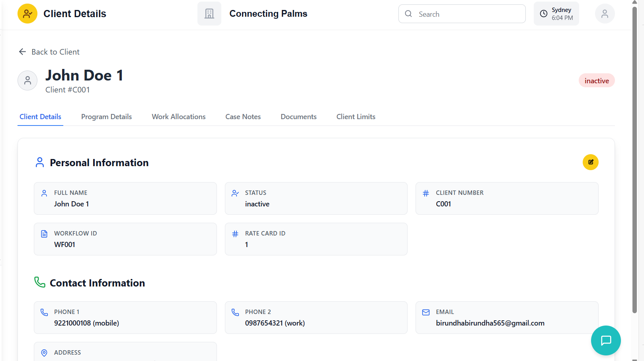The width and height of the screenshot is (644, 361).
Task: Click the John Doe 1 avatar icon
Action: point(27,80)
